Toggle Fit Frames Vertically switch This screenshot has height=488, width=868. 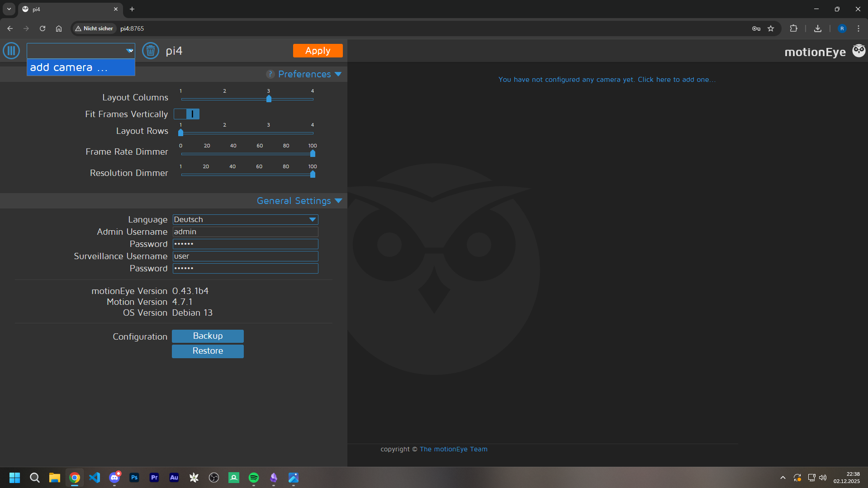pos(186,114)
